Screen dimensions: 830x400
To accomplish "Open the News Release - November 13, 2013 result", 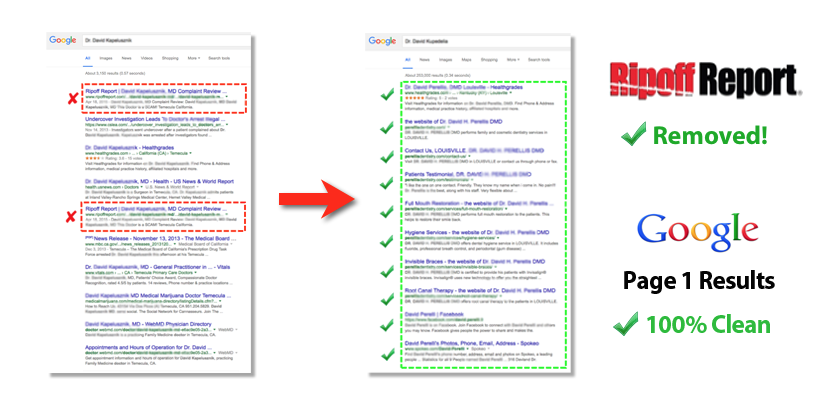I will 159,238.
